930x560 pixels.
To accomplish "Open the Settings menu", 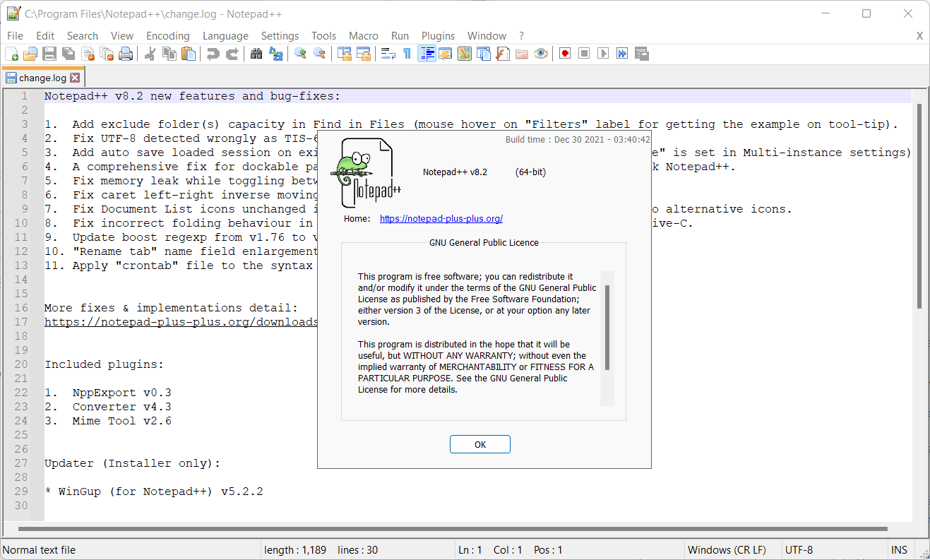I will pyautogui.click(x=280, y=36).
